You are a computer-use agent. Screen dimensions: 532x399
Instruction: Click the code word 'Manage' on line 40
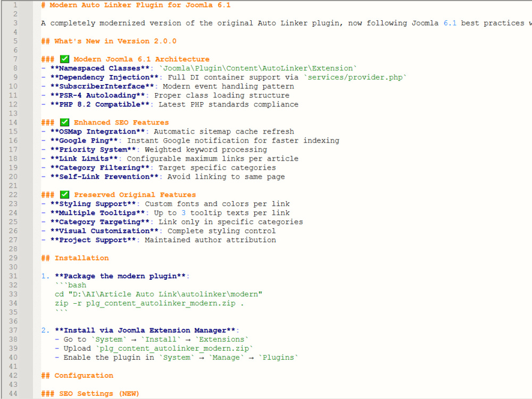tap(226, 358)
